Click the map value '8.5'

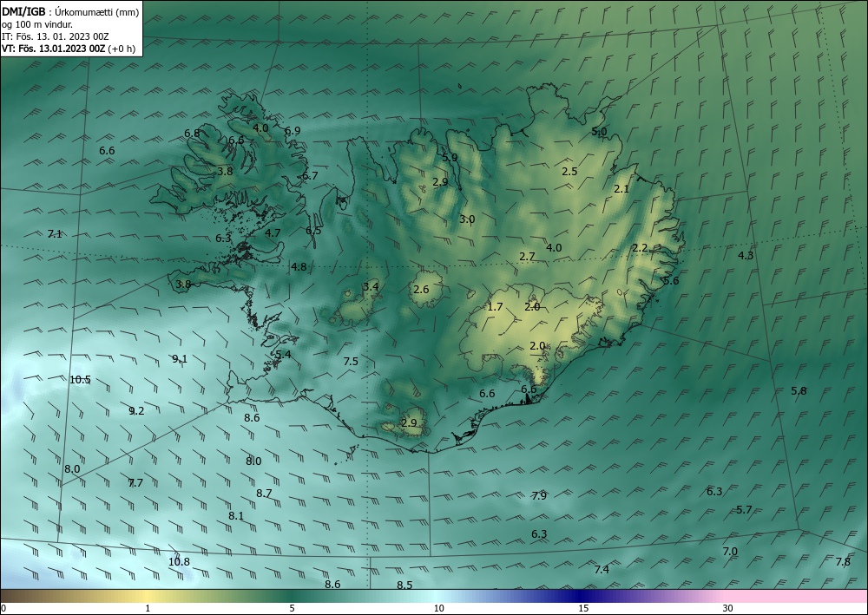(404, 586)
